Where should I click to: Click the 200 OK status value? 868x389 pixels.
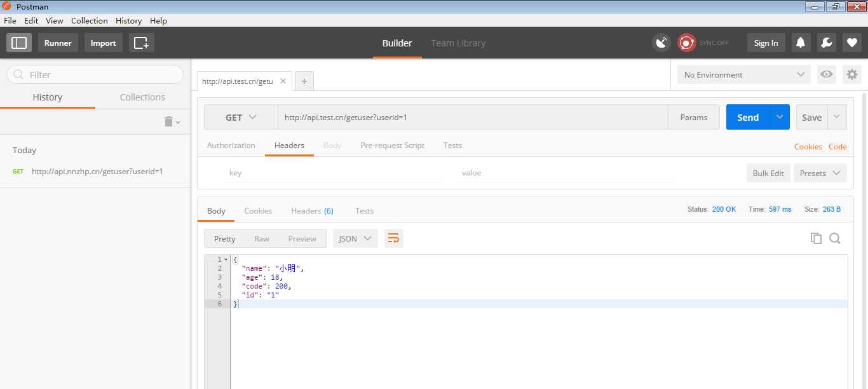(724, 209)
